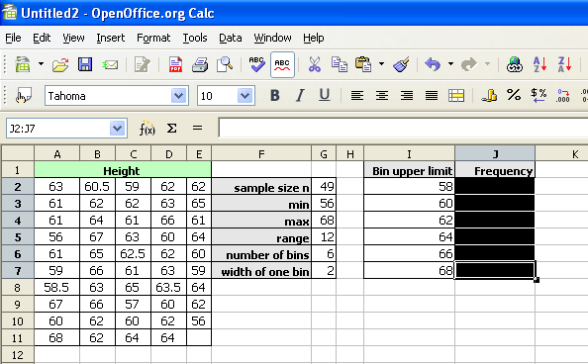Viewport: 588px width, 364px height.
Task: Click the New spreadsheet icon
Action: pyautogui.click(x=23, y=64)
